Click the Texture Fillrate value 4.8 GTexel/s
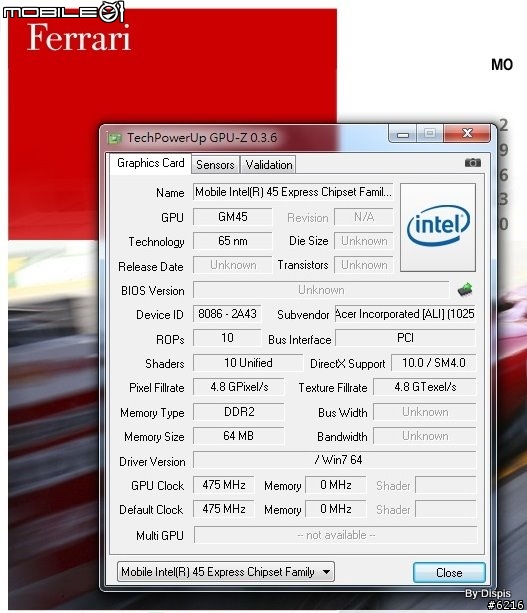The width and height of the screenshot is (527, 613). (x=425, y=387)
